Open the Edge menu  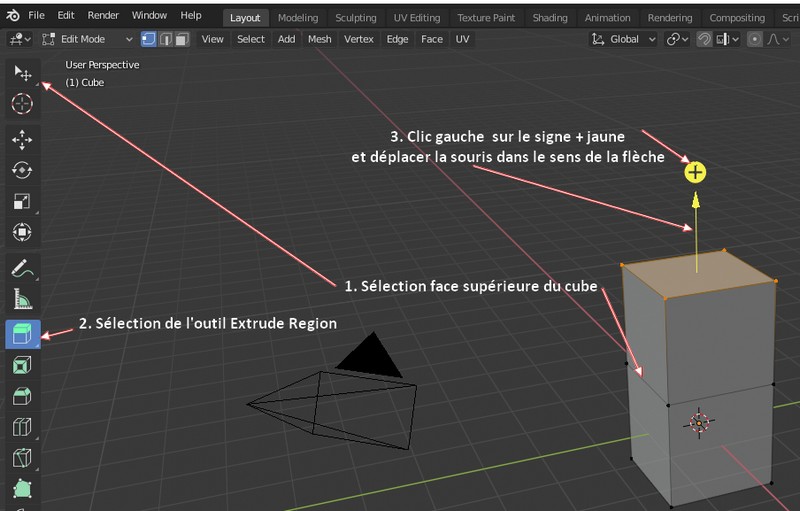point(397,39)
